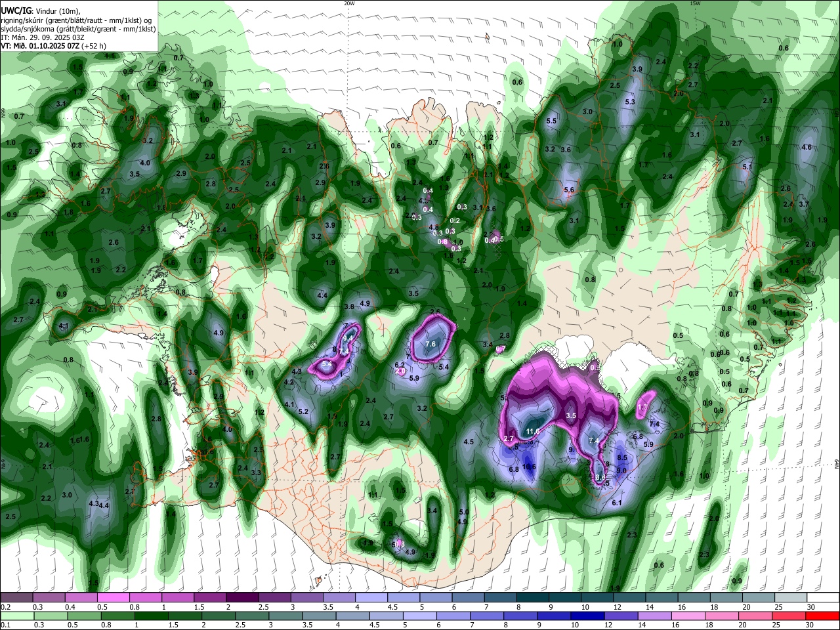This screenshot has width=840, height=630.
Task: Click the 9.0 value on the map
Action: (621, 471)
